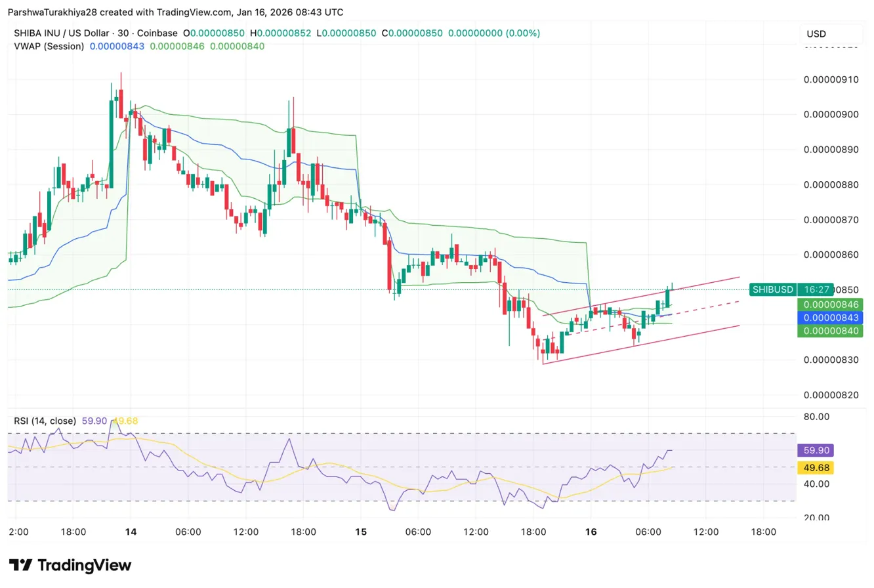Click the 'RSI (14, close)' indicator label
Viewport: 874px width, 588px height.
tap(43, 421)
